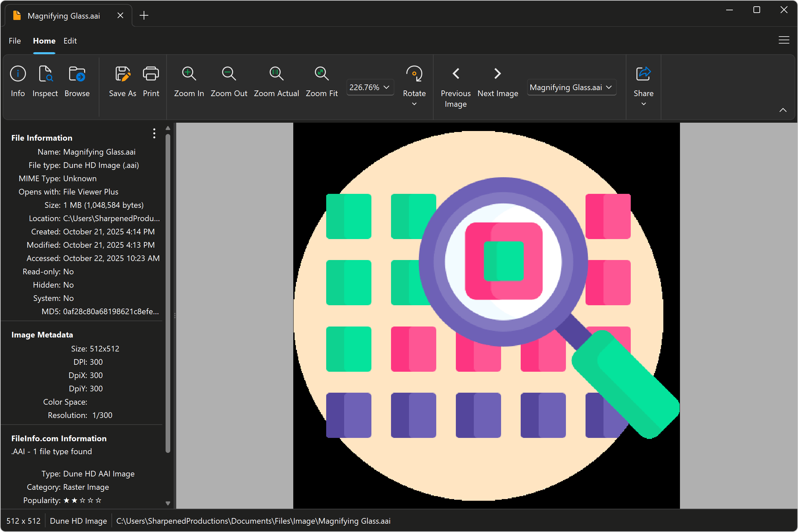
Task: Switch to the Edit menu
Action: (x=70, y=41)
